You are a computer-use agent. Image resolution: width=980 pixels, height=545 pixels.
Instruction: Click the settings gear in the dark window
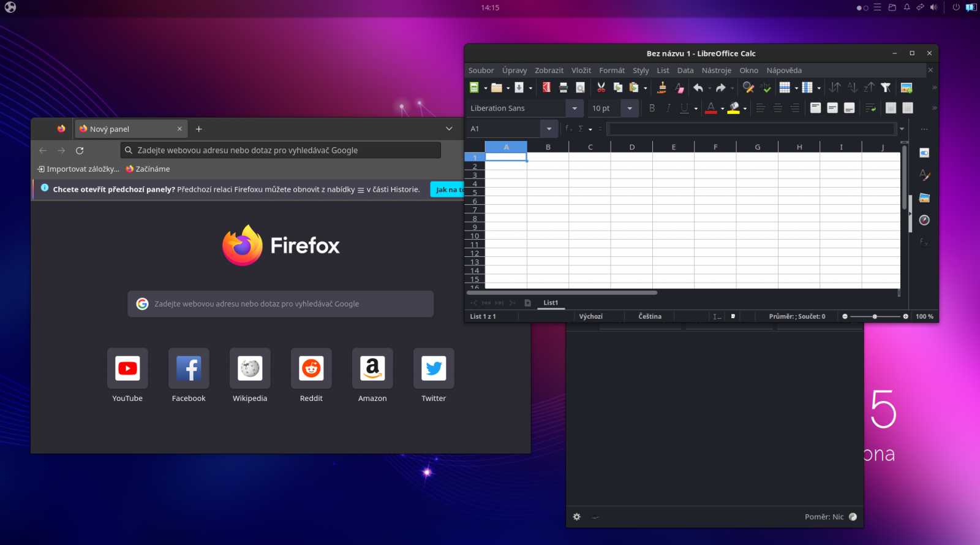[x=576, y=517]
